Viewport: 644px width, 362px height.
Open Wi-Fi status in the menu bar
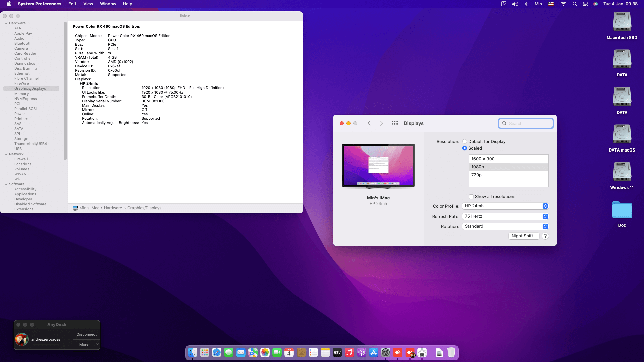coord(563,4)
